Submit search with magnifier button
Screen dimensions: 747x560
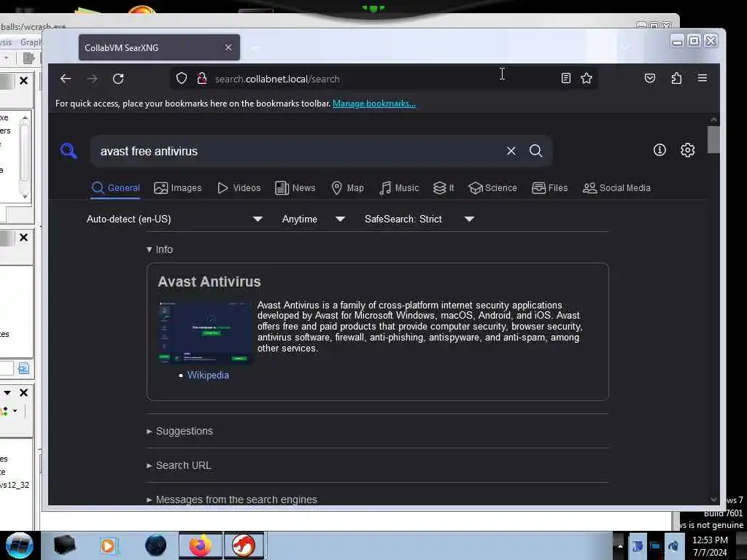click(x=536, y=151)
